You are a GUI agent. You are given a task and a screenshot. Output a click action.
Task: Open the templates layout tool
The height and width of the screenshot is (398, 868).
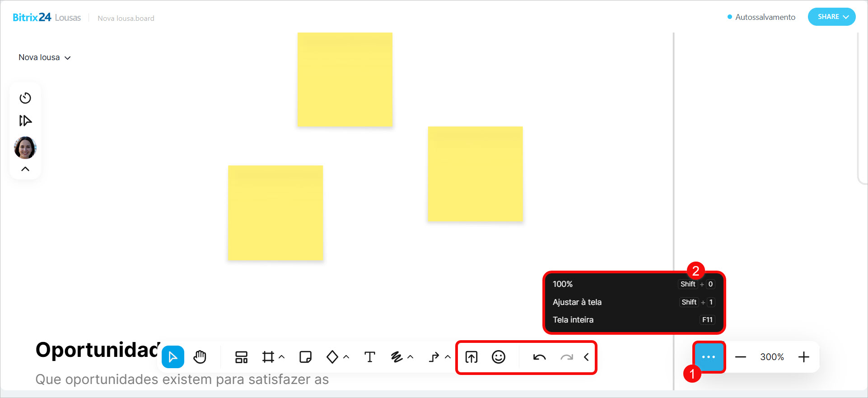241,357
